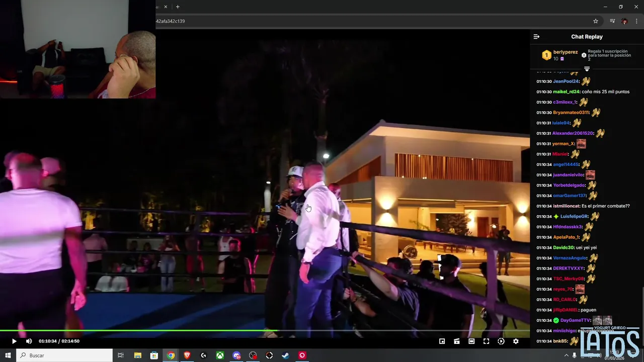Screen dimensions: 644x362
Task: Open Steam from taskbar
Action: (x=285, y=355)
